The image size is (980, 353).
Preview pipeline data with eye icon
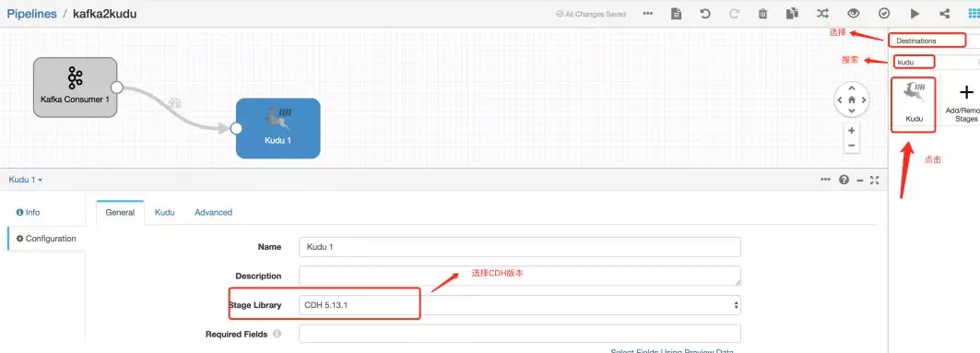coord(853,13)
